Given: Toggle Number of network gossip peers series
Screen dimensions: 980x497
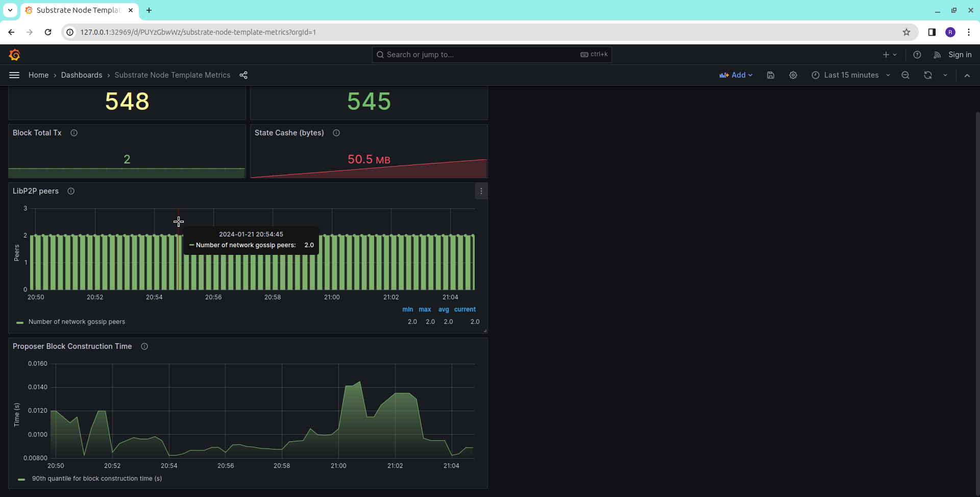Looking at the screenshot, I should click(x=77, y=322).
